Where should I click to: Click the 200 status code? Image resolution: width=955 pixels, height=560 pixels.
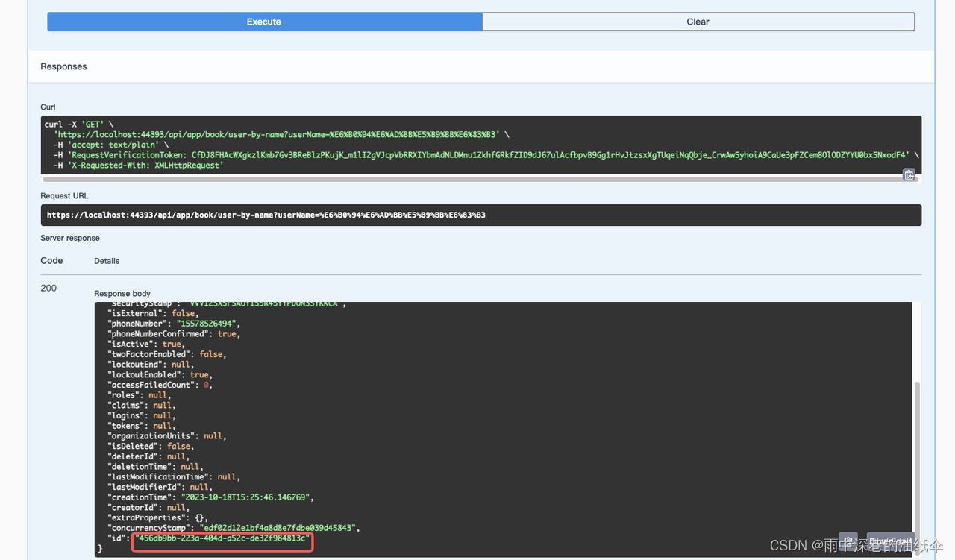[48, 288]
